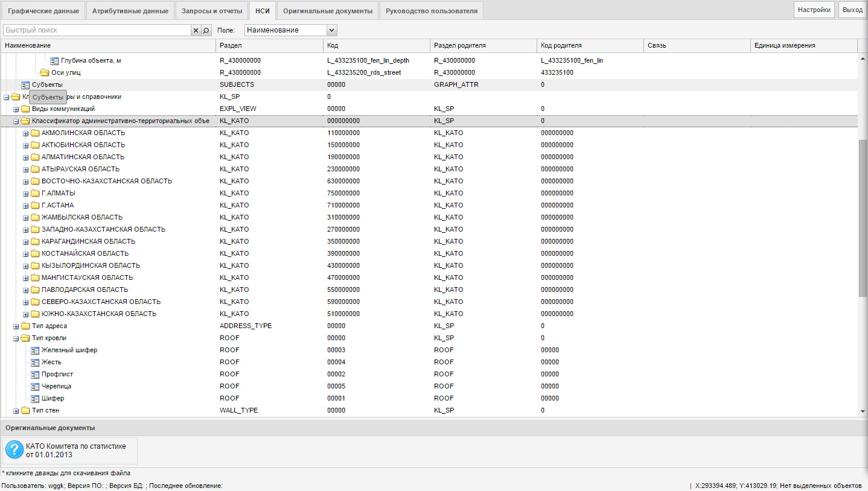Click the Г.АЛМАТЫ folder icon
Image resolution: width=868 pixels, height=491 pixels.
point(35,193)
